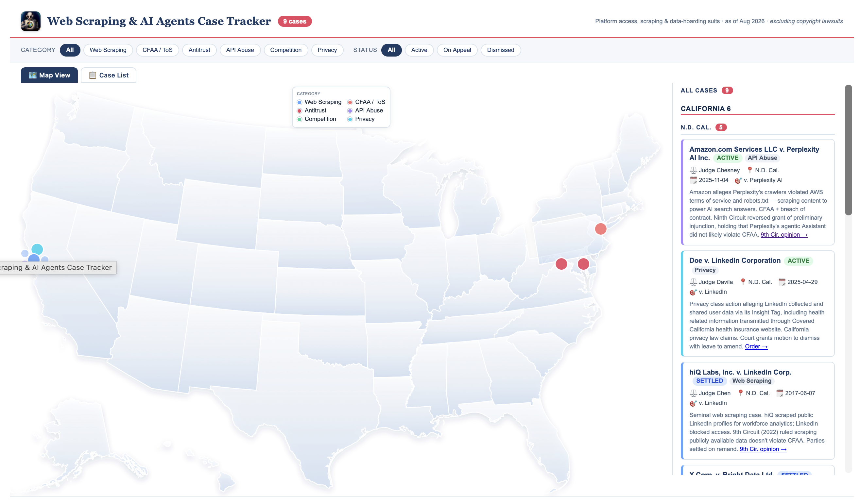Click the Antitrust swatch in the map legend
The height and width of the screenshot is (504, 860).
(x=300, y=111)
